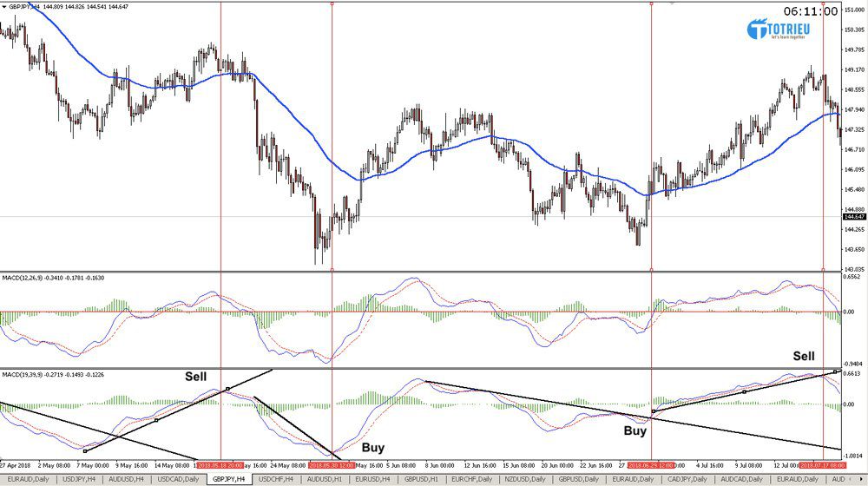Image resolution: width=868 pixels, height=486 pixels.
Task: Switch to the EURUSD,H4 chart tab
Action: pyautogui.click(x=372, y=479)
